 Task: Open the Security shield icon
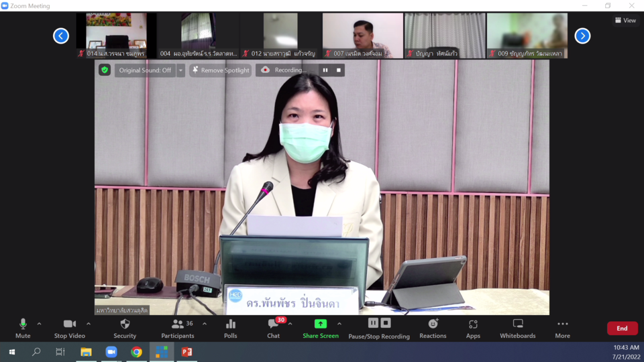coord(125,324)
